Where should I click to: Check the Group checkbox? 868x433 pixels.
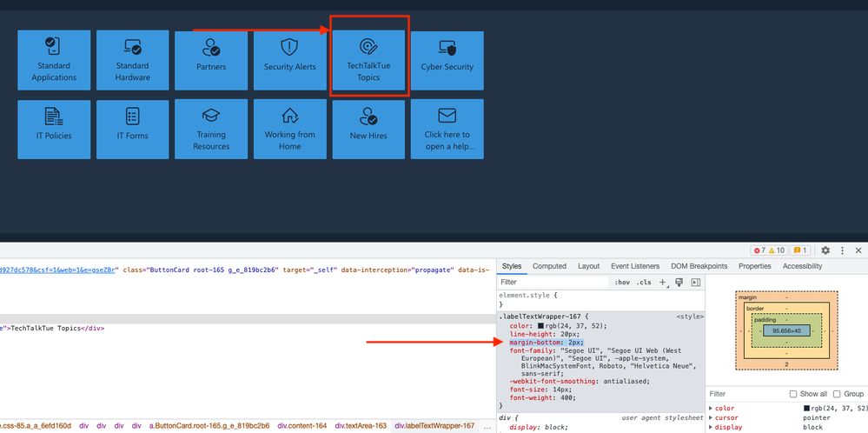[x=837, y=394]
